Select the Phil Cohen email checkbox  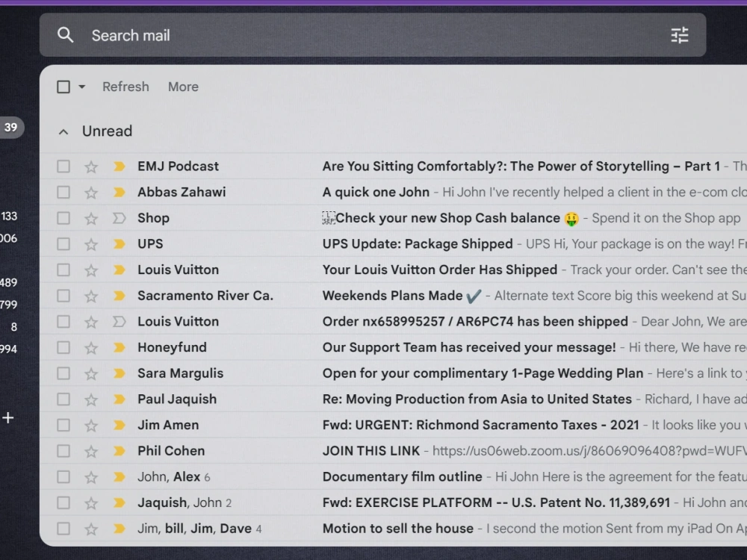point(63,451)
